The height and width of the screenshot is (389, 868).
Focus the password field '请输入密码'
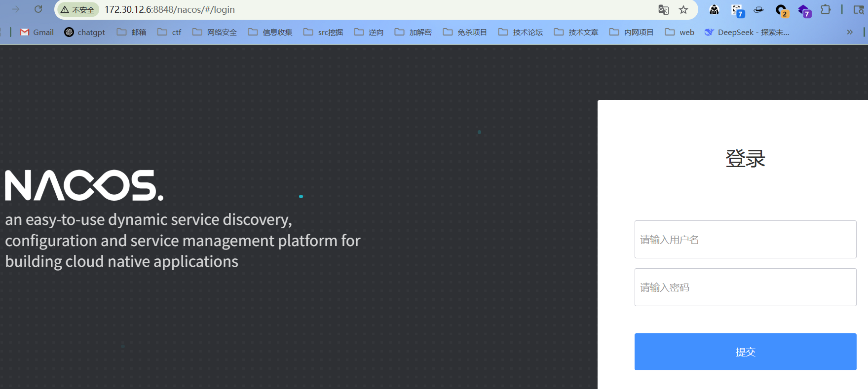coord(745,287)
